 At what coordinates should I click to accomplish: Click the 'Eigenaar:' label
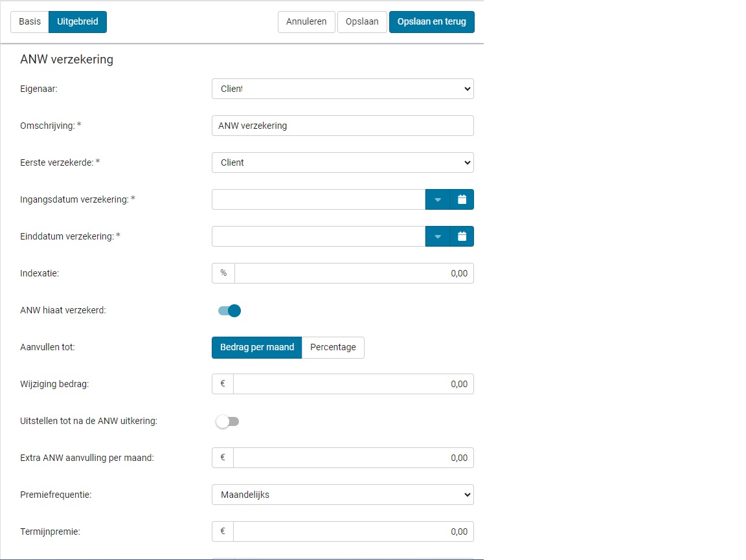[39, 89]
